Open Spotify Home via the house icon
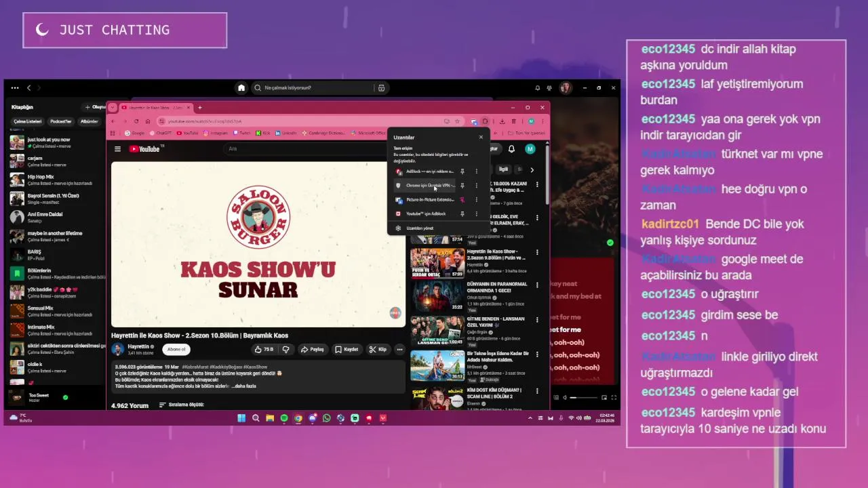This screenshot has width=868, height=488. 241,87
